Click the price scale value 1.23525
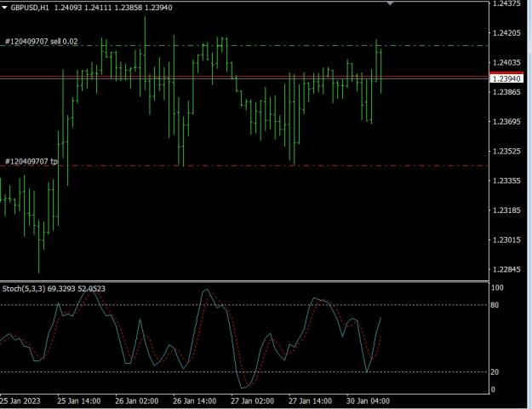The height and width of the screenshot is (409, 532). pos(506,151)
